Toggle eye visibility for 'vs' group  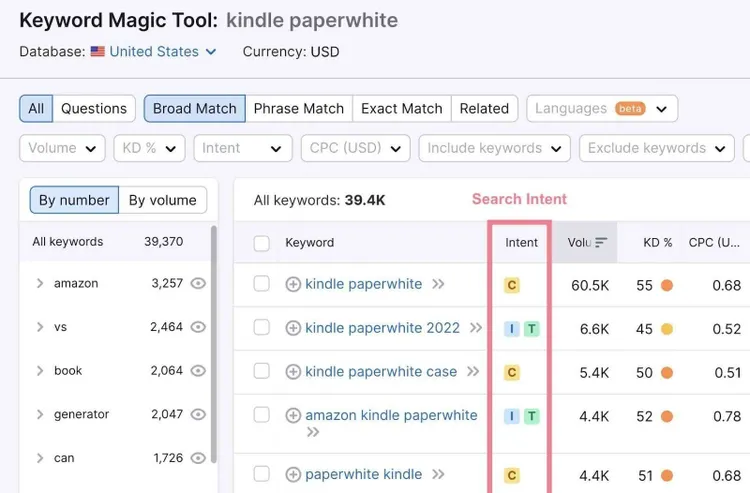click(198, 327)
